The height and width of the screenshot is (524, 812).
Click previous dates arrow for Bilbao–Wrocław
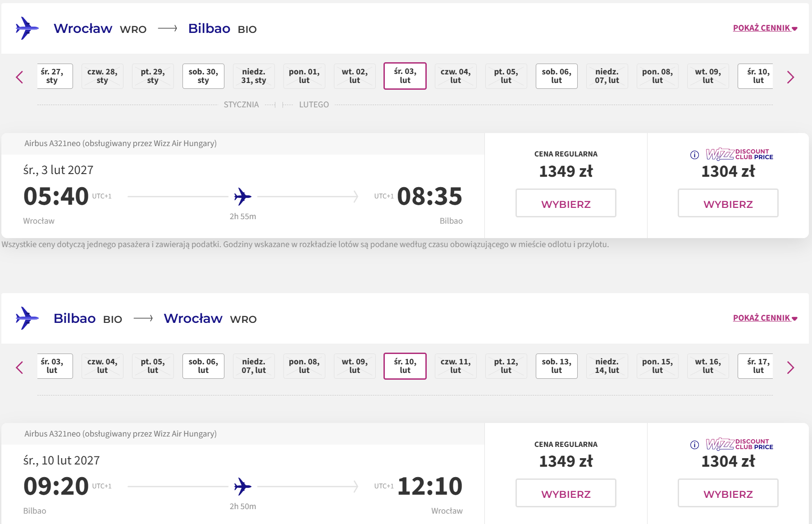[19, 368]
